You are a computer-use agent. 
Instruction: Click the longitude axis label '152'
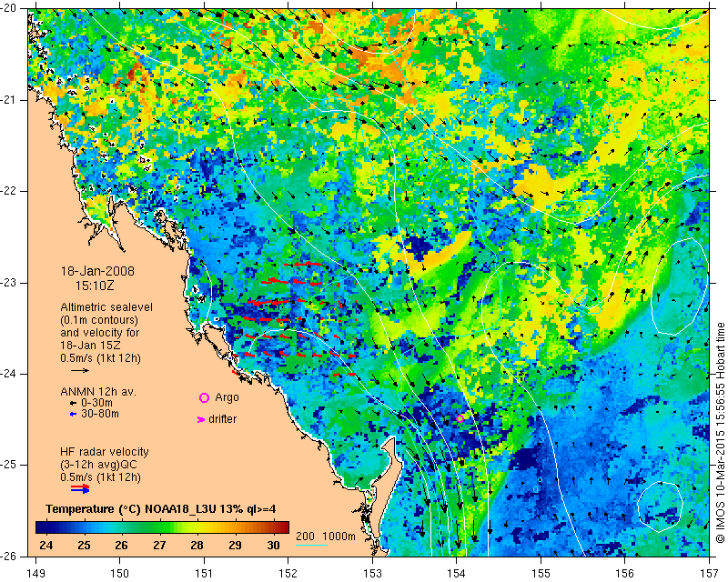pyautogui.click(x=288, y=574)
